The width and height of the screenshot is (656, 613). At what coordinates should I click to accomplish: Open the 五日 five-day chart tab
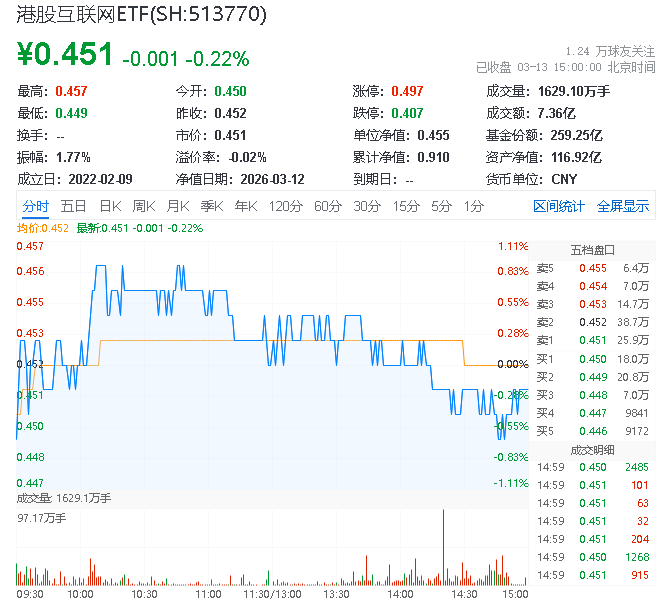[x=73, y=206]
